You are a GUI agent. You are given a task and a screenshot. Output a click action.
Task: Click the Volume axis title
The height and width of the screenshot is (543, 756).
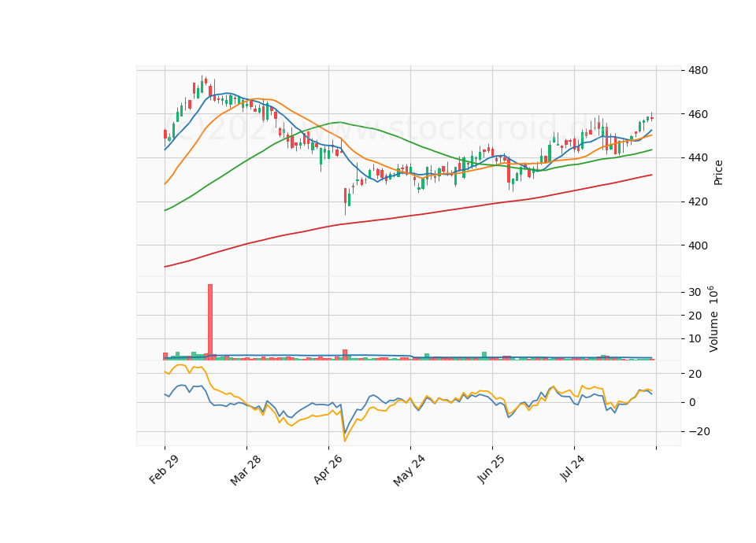coord(713,320)
